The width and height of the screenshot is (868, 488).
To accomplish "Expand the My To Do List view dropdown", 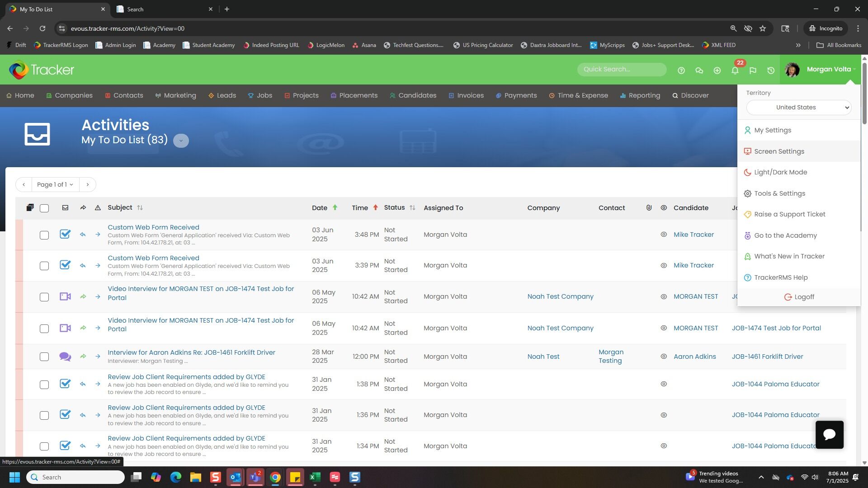I will [x=181, y=141].
